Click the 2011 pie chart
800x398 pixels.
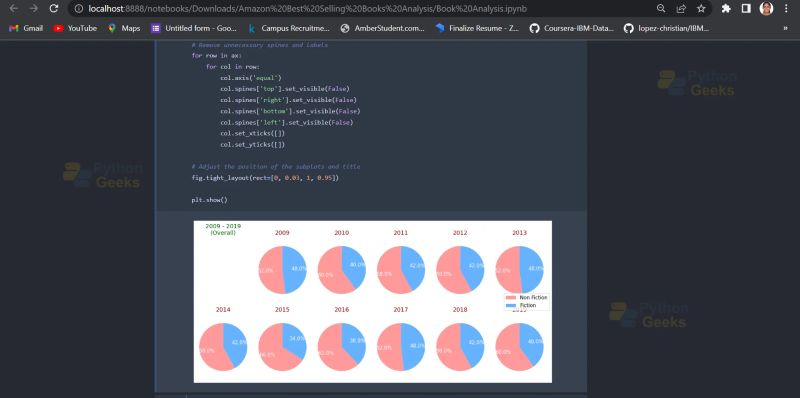pos(401,270)
